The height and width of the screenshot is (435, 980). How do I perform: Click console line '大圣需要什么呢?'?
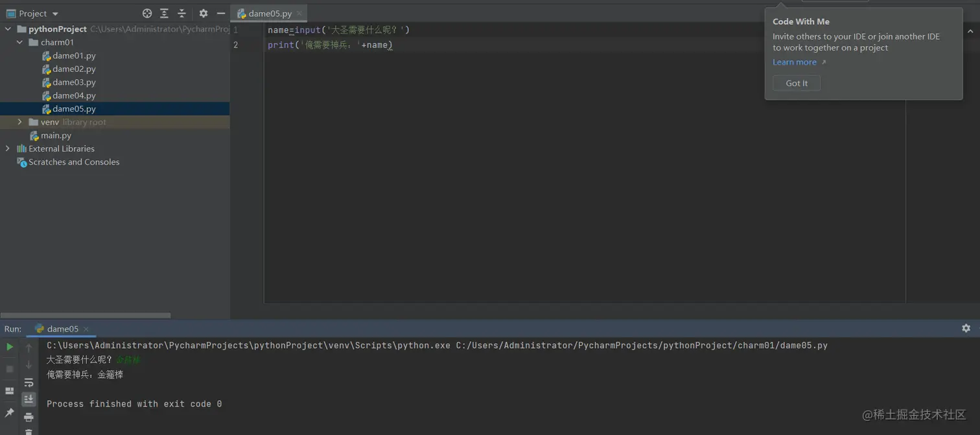(x=79, y=360)
